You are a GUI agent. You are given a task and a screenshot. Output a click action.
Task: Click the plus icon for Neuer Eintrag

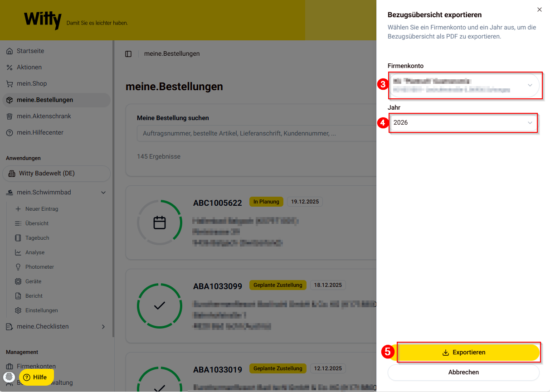18,209
